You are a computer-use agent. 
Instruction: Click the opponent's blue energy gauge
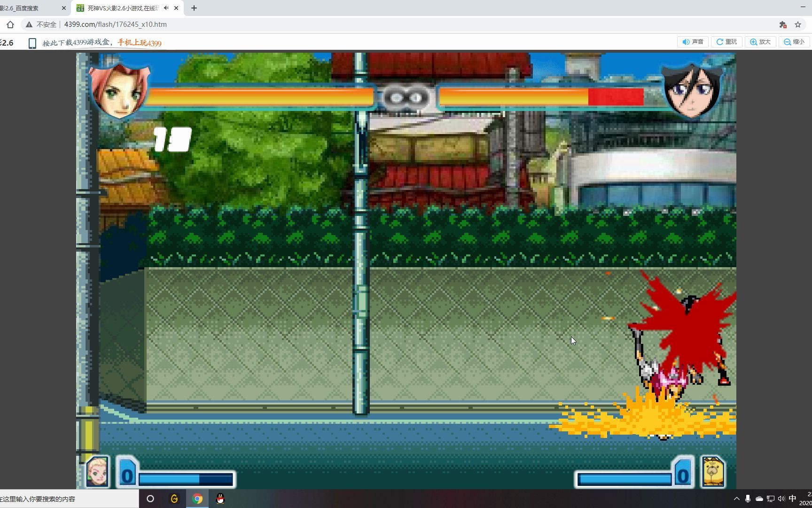(x=625, y=479)
